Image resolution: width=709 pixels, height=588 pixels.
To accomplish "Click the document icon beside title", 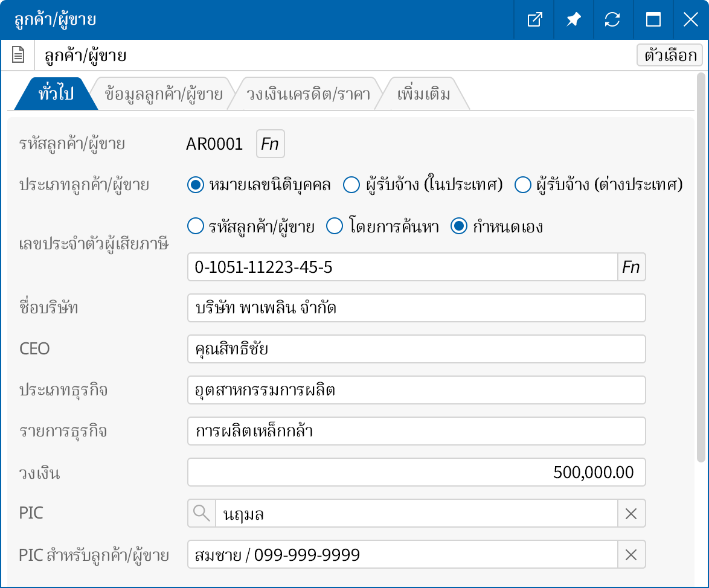I will pos(18,56).
